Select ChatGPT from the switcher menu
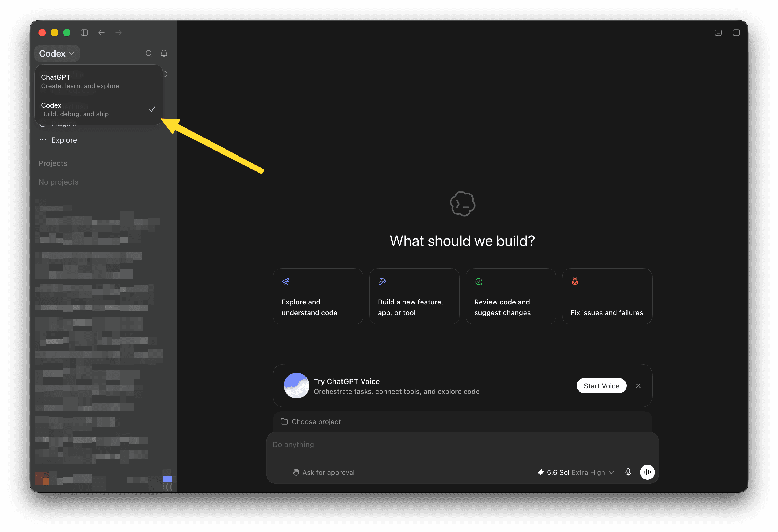This screenshot has height=532, width=778. (x=99, y=81)
